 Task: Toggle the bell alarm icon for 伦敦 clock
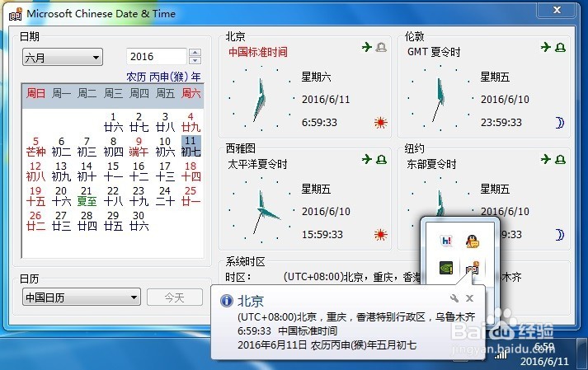pyautogui.click(x=560, y=47)
